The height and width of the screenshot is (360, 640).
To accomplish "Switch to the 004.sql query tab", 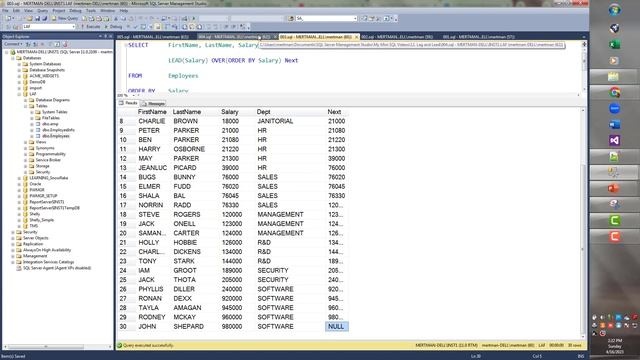I will tap(236, 37).
